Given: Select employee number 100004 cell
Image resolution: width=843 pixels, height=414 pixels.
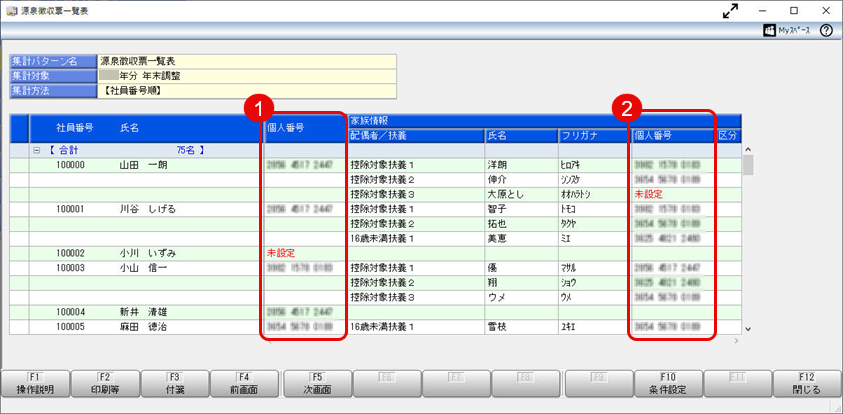Looking at the screenshot, I should tap(70, 312).
